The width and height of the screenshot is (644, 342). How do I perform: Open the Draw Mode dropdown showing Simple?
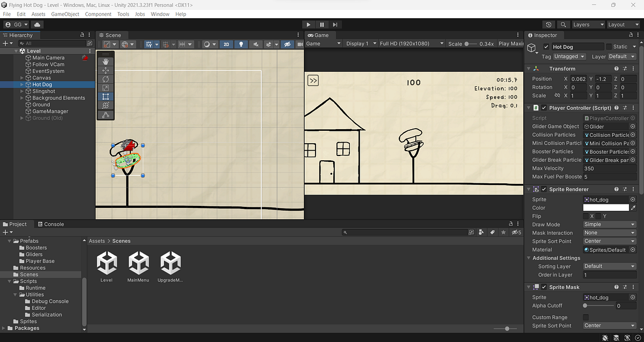pos(609,224)
